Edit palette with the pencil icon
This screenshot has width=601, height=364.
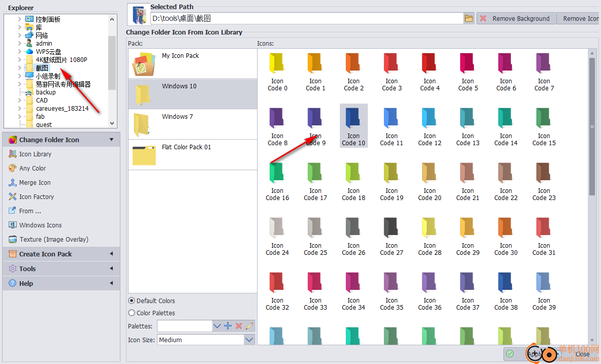pyautogui.click(x=249, y=326)
